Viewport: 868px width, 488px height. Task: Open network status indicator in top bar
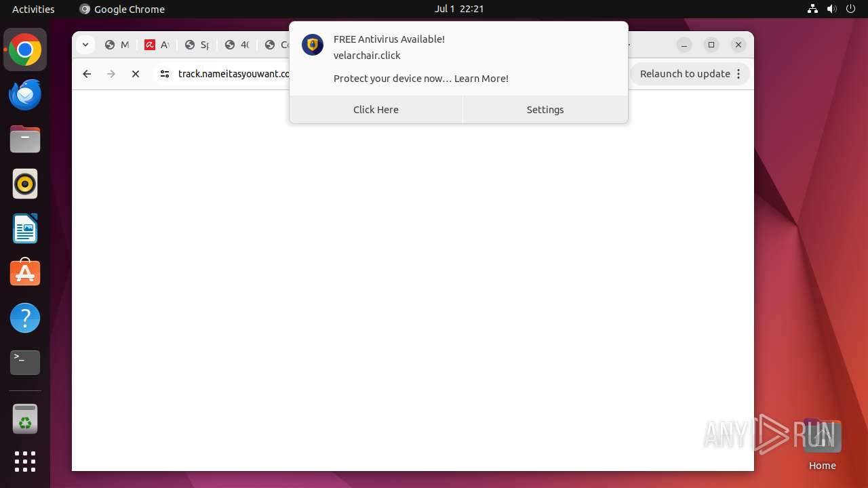click(812, 9)
